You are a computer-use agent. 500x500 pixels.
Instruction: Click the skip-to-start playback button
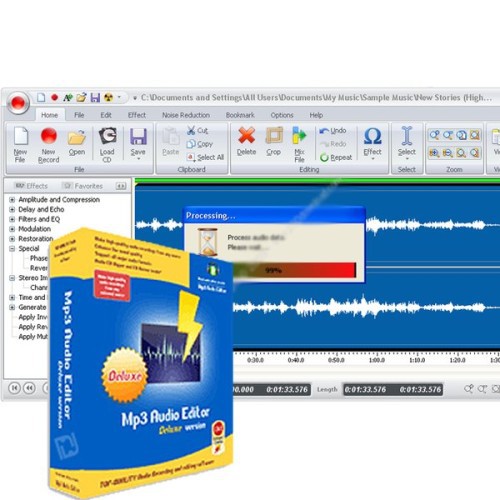14,388
